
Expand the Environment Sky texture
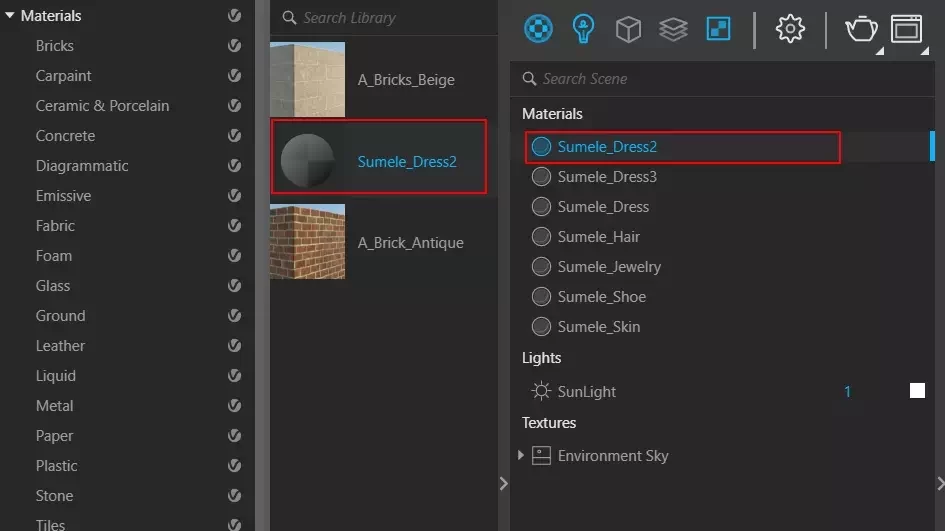(x=521, y=455)
